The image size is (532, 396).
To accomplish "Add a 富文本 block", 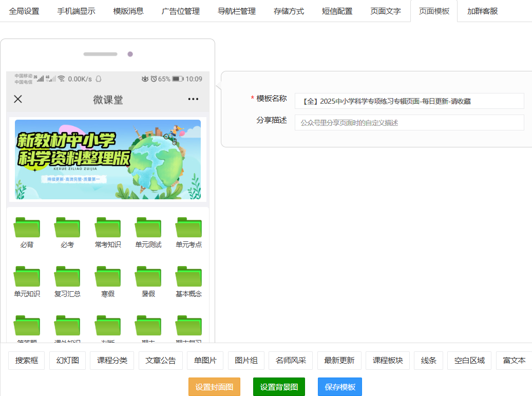I will point(514,361).
